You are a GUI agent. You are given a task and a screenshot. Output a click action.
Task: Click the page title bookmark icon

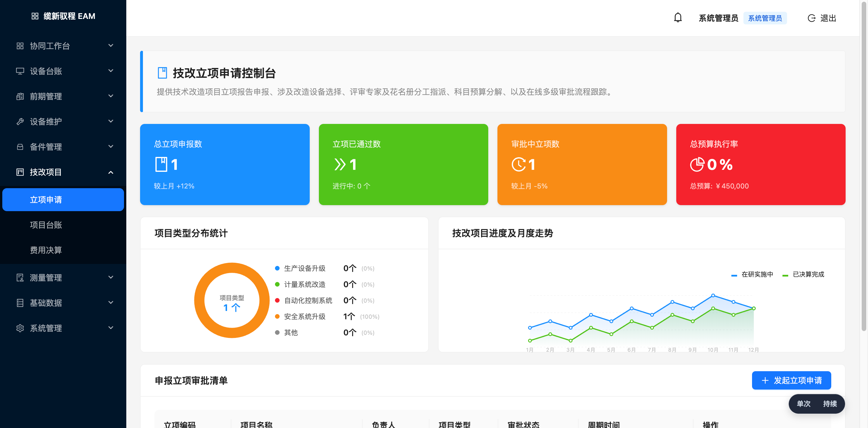(x=162, y=73)
